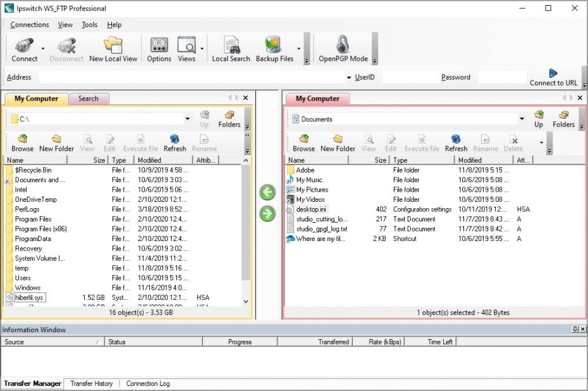Expand the Connect button dropdown arrow
The height and width of the screenshot is (391, 588).
[x=43, y=49]
